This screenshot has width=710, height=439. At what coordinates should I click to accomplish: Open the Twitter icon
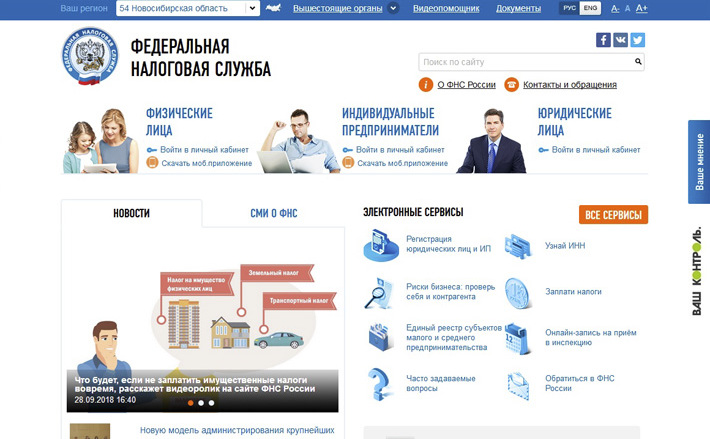(x=638, y=40)
